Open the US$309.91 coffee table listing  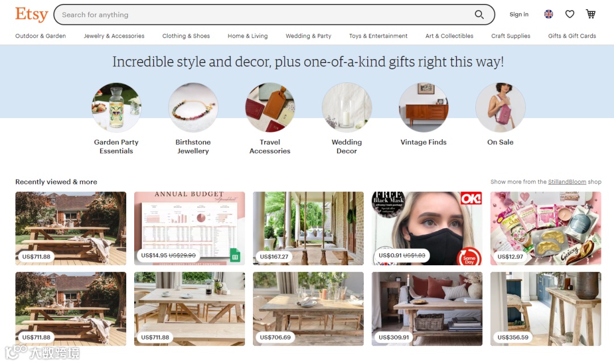(x=427, y=309)
